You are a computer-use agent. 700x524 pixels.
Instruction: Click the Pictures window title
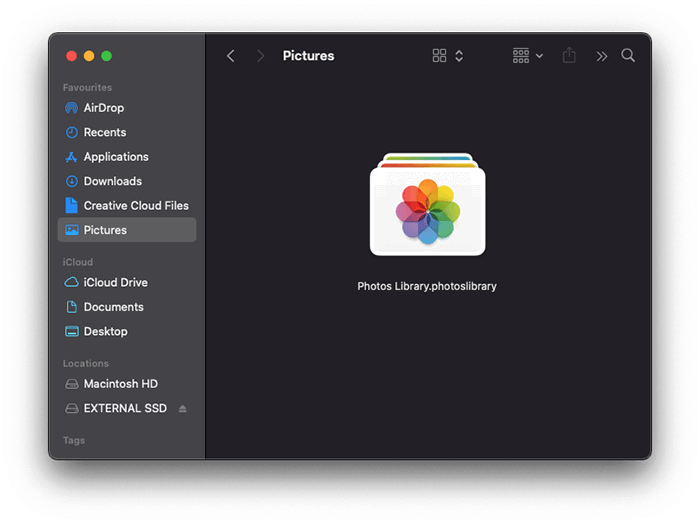tap(308, 56)
